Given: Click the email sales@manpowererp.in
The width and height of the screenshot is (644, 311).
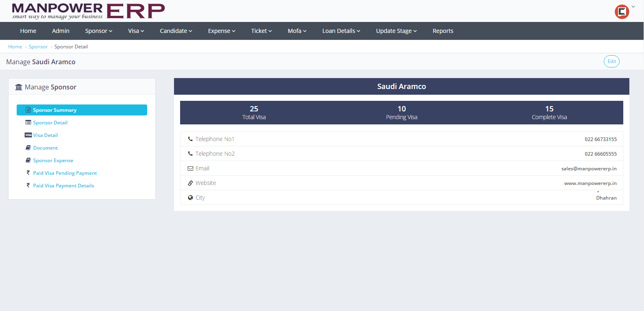Looking at the screenshot, I should (x=589, y=169).
